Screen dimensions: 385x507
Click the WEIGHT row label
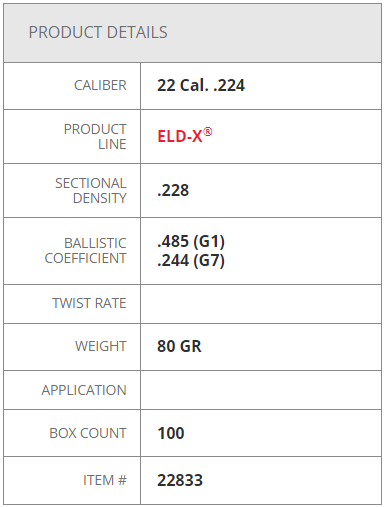[101, 346]
